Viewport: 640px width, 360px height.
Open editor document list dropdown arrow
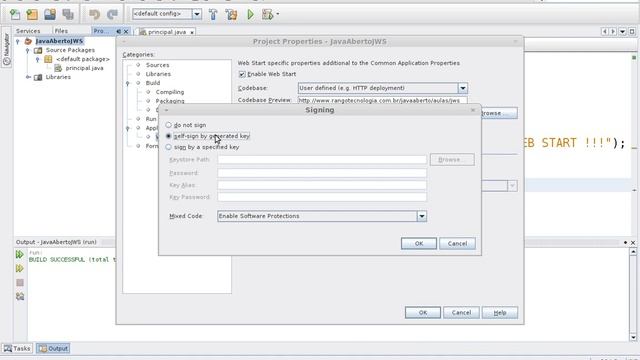pos(622,31)
